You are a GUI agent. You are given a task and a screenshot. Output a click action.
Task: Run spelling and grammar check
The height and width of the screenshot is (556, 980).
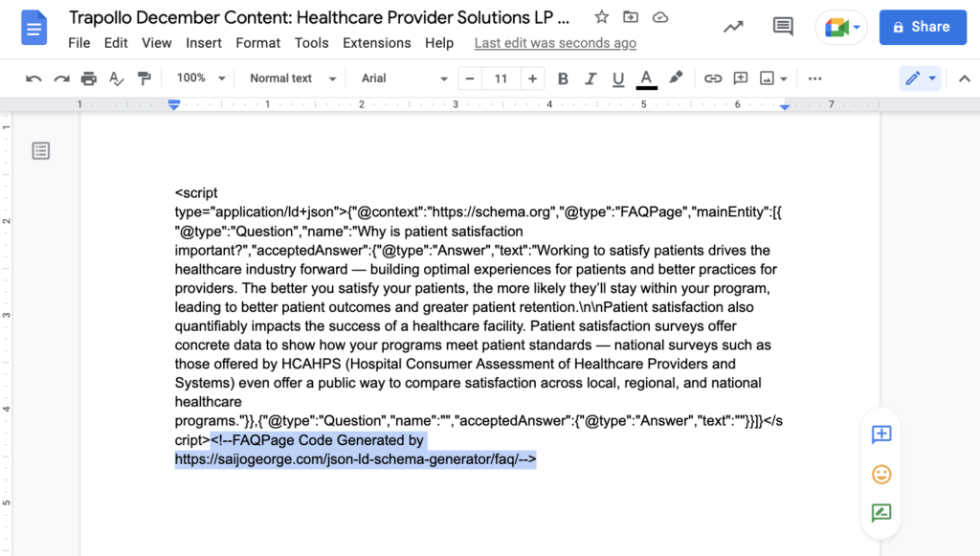coord(117,78)
